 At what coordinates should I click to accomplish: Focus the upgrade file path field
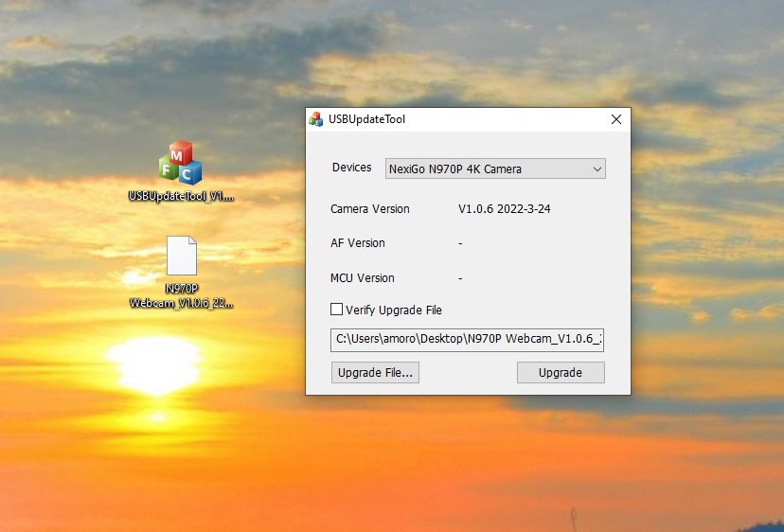[x=467, y=340]
